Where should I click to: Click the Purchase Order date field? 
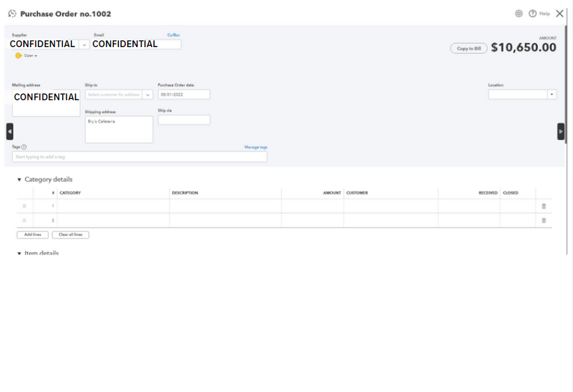click(x=184, y=94)
